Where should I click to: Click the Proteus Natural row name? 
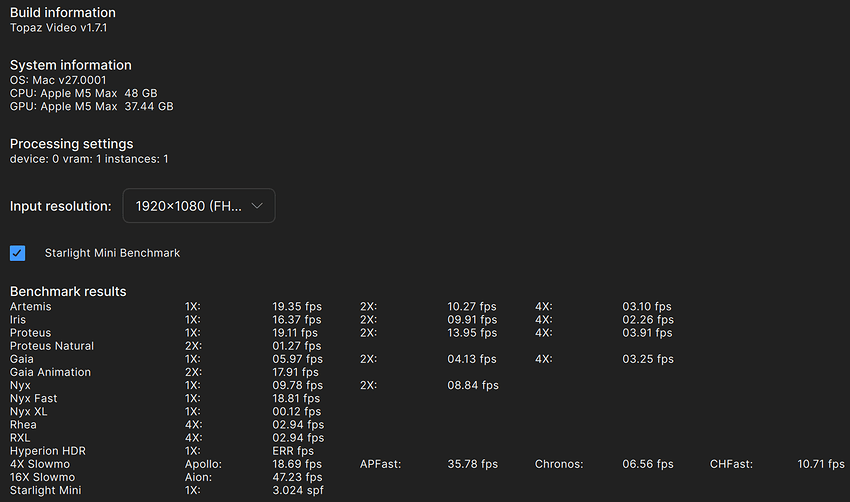tap(52, 346)
